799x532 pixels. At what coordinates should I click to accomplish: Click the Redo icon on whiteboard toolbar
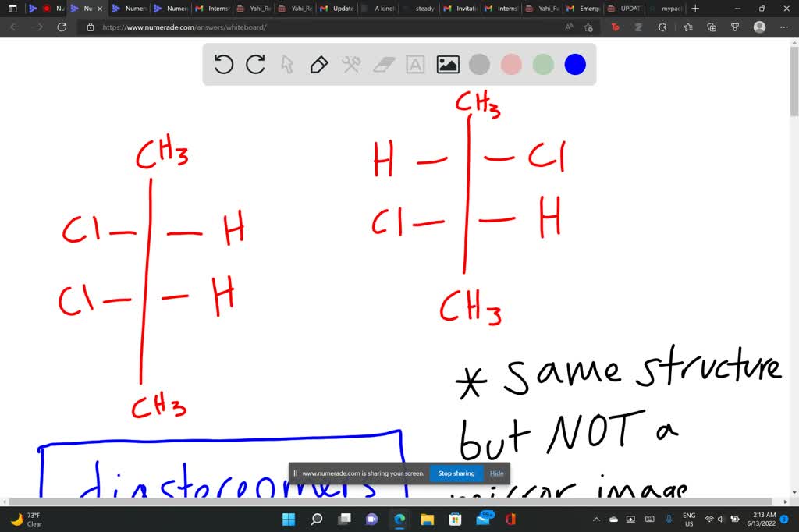pos(255,65)
